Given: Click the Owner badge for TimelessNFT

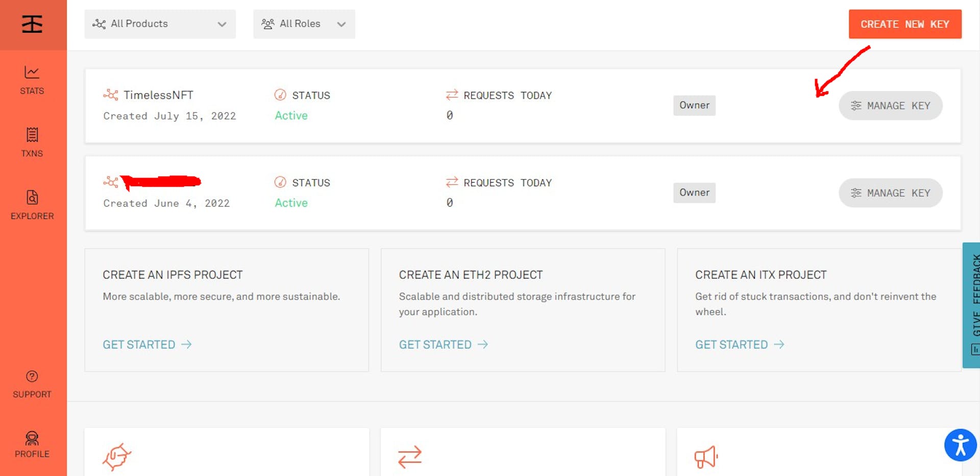Looking at the screenshot, I should click(694, 105).
